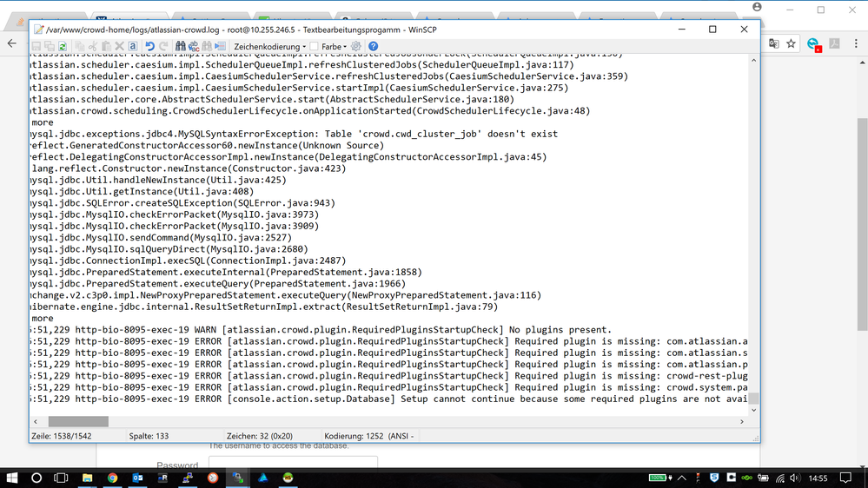868x488 pixels.
Task: Click the WARN line 'No plugins present.'
Action: tap(321, 330)
